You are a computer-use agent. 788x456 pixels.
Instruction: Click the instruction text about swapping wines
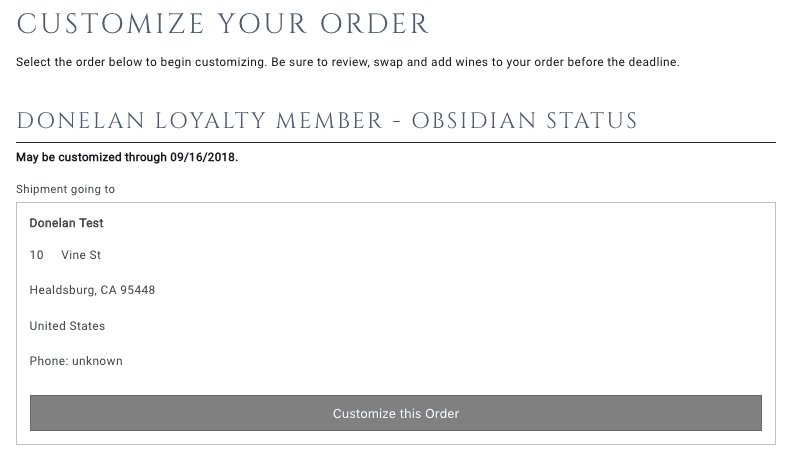[347, 62]
